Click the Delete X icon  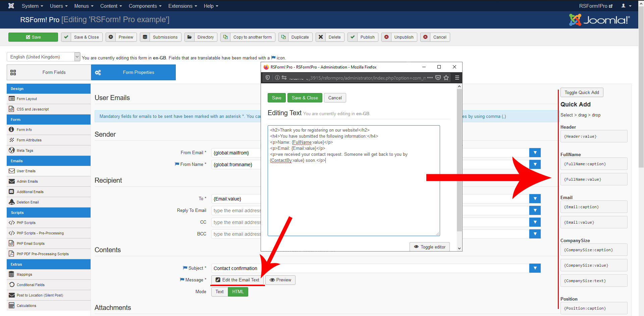click(321, 37)
